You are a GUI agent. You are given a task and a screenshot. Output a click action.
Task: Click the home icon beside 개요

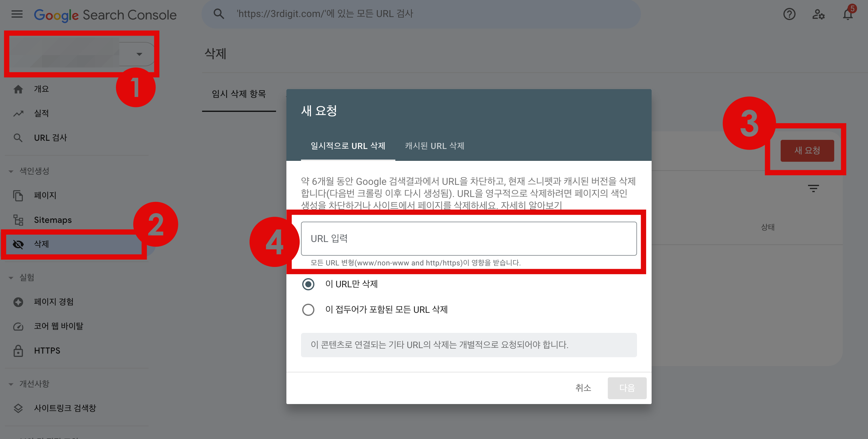(18, 89)
